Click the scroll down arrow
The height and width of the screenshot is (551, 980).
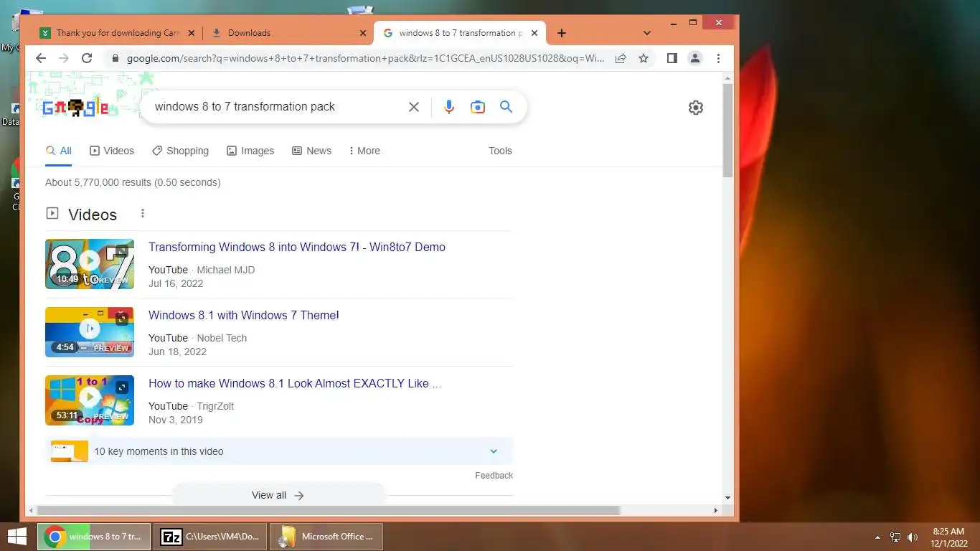tap(727, 497)
